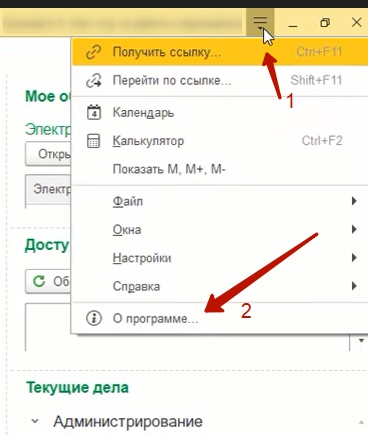Viewport: 368px width, 435px height.
Task: Click the Ctrl+F11 shortcut label
Action: (319, 52)
